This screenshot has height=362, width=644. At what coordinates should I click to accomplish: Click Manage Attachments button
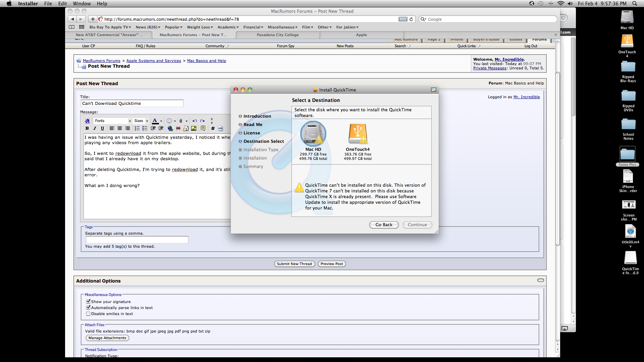(107, 338)
